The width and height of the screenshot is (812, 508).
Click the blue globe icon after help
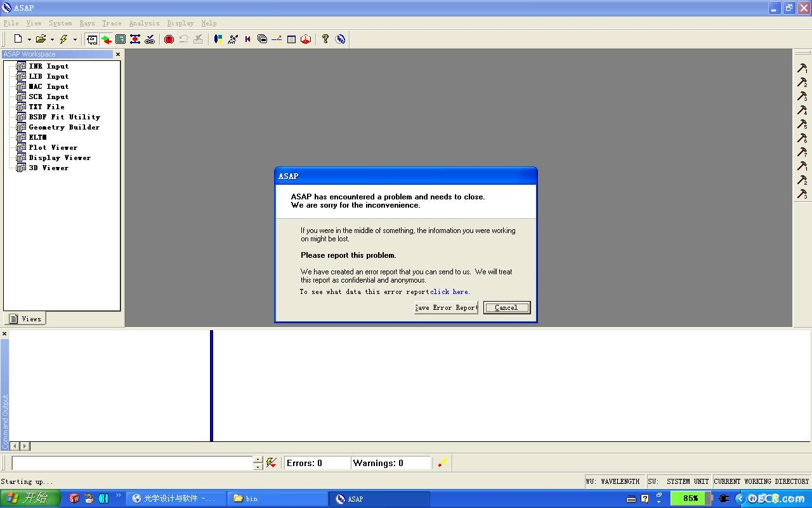point(341,39)
